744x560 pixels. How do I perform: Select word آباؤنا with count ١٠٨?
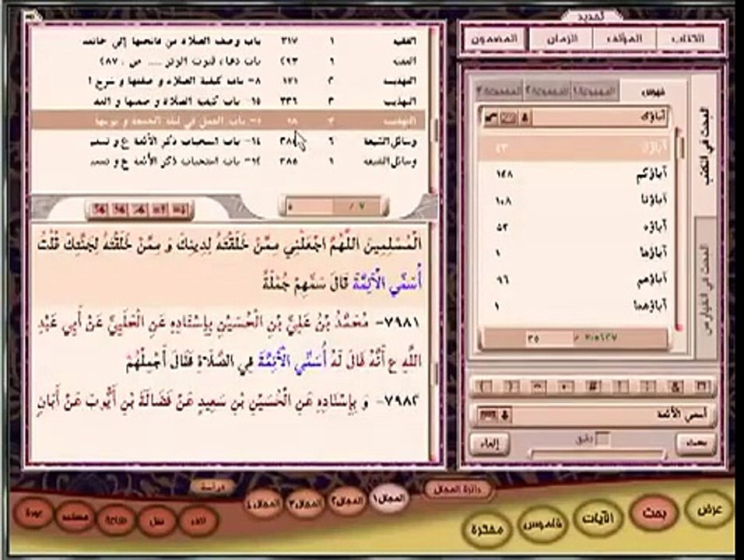[x=574, y=201]
